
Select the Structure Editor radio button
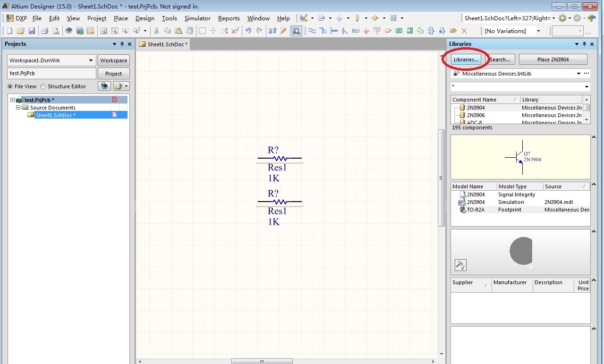pos(43,86)
